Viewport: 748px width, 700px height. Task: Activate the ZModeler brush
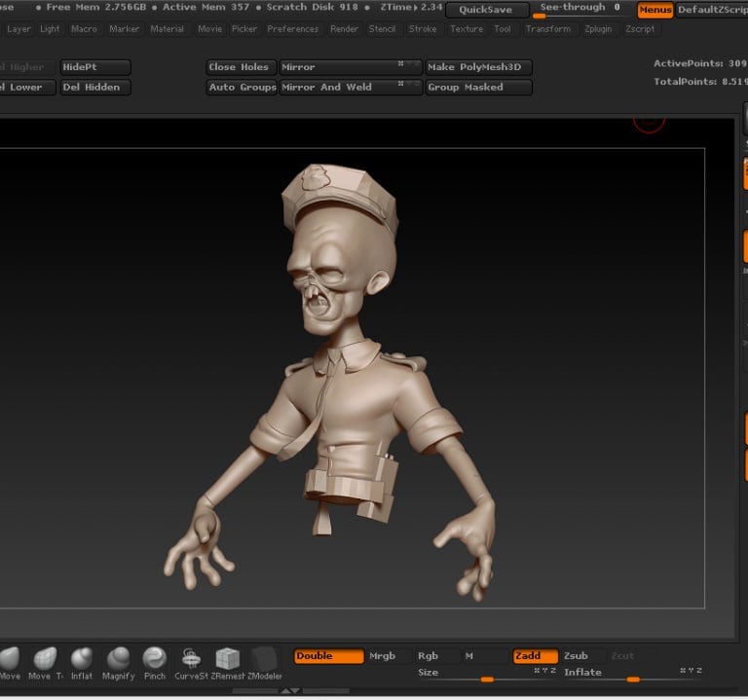[264, 658]
